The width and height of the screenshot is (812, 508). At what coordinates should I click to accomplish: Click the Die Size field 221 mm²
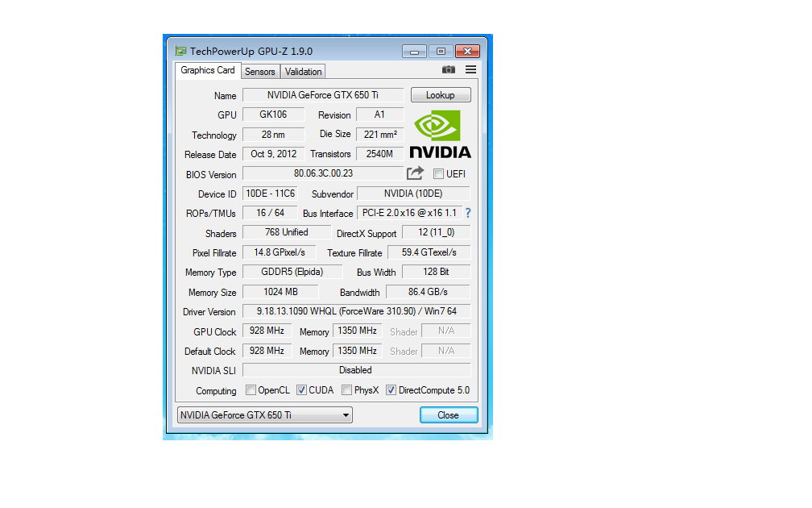tap(379, 134)
